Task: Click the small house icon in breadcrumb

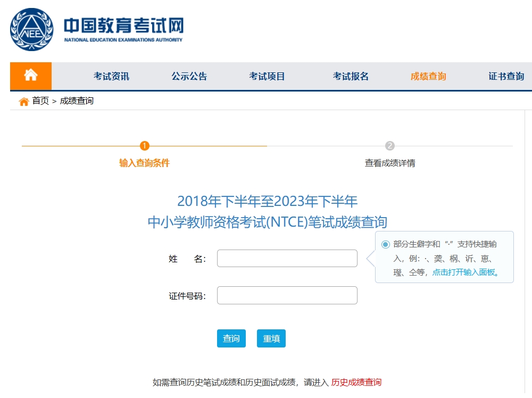Action: [24, 101]
